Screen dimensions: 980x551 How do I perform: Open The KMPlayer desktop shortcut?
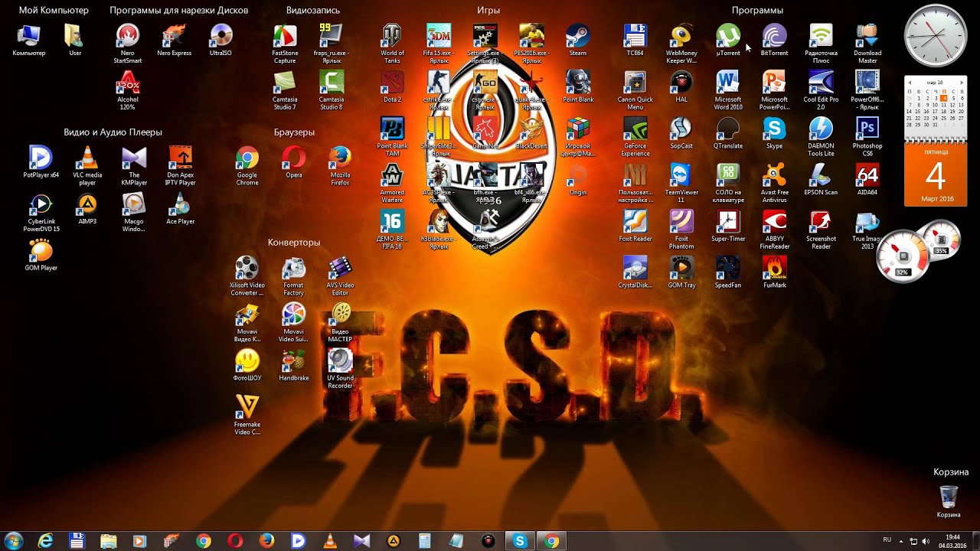134,166
